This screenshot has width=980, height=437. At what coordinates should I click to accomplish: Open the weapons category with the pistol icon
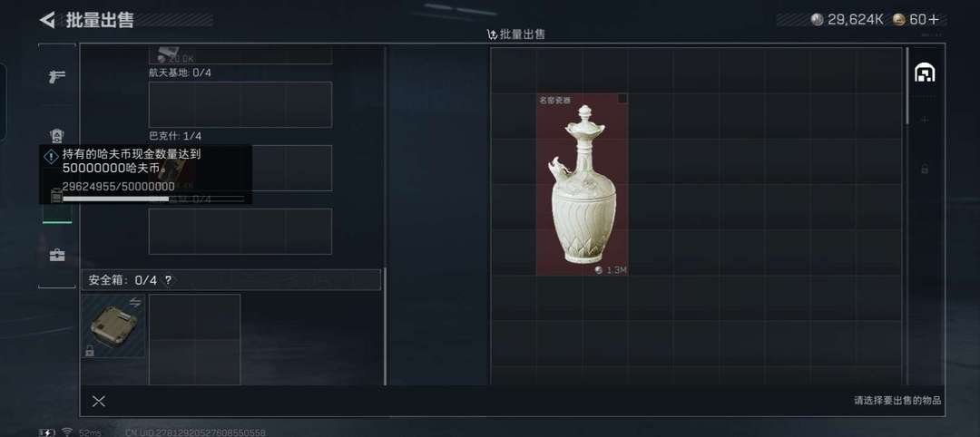[x=57, y=77]
